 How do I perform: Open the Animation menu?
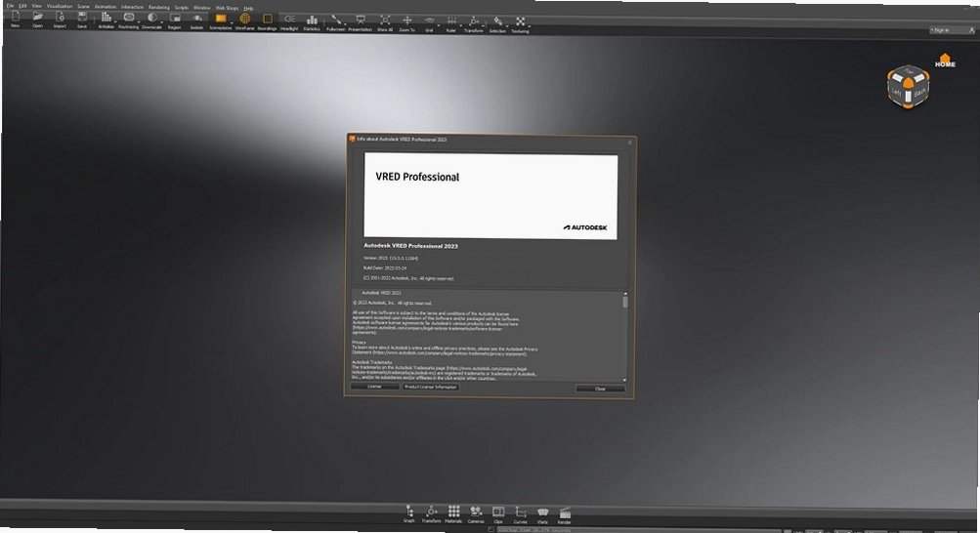click(106, 7)
